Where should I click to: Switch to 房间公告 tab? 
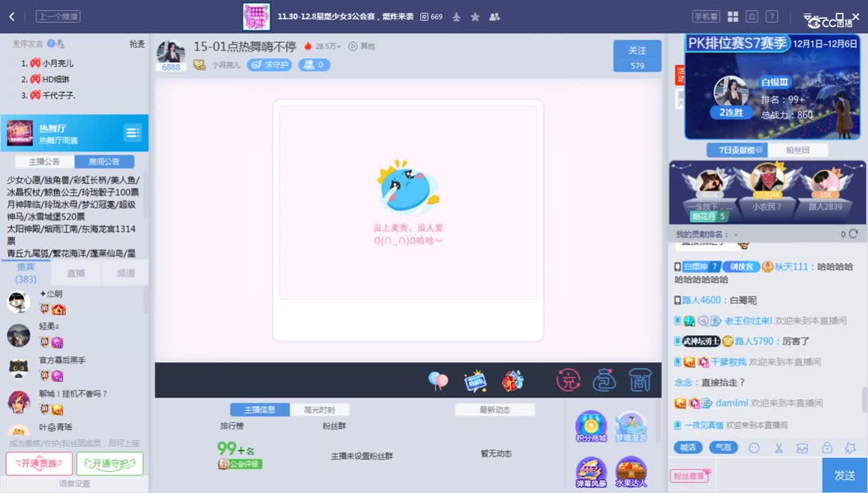(104, 162)
